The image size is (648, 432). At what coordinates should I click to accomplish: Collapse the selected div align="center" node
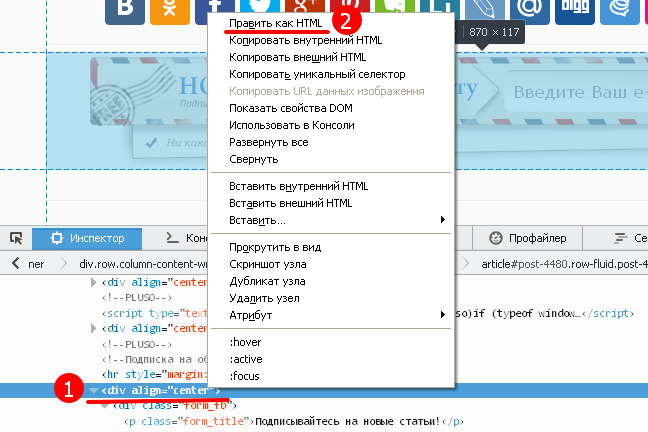pos(93,391)
